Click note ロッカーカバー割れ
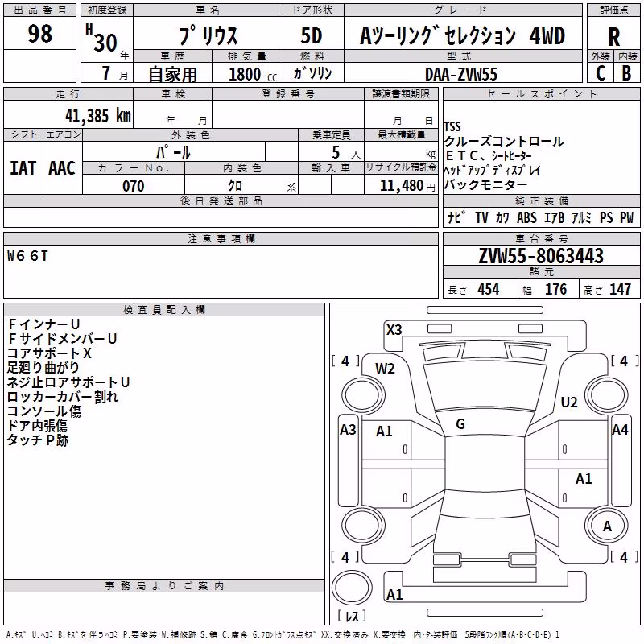The image size is (644, 644). 63,396
